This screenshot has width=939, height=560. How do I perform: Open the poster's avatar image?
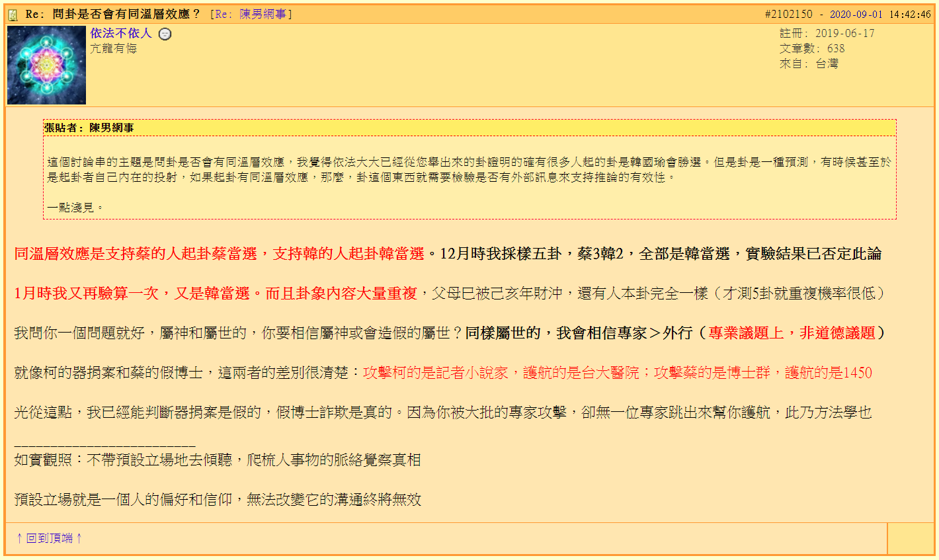(x=46, y=65)
